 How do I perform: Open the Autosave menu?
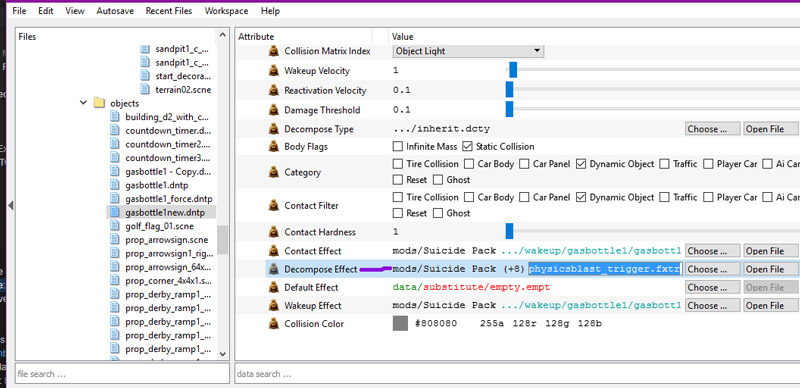115,11
